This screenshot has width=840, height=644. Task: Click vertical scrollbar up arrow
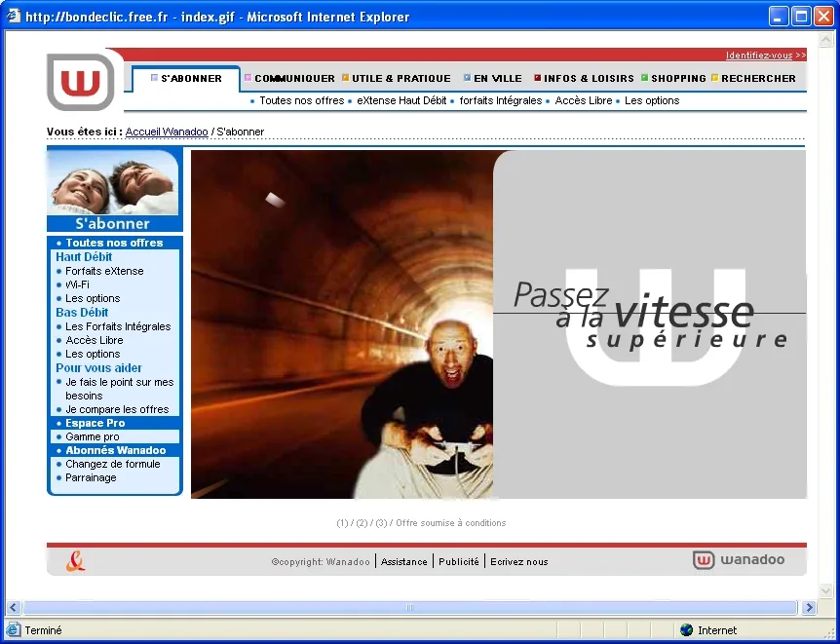[825, 39]
